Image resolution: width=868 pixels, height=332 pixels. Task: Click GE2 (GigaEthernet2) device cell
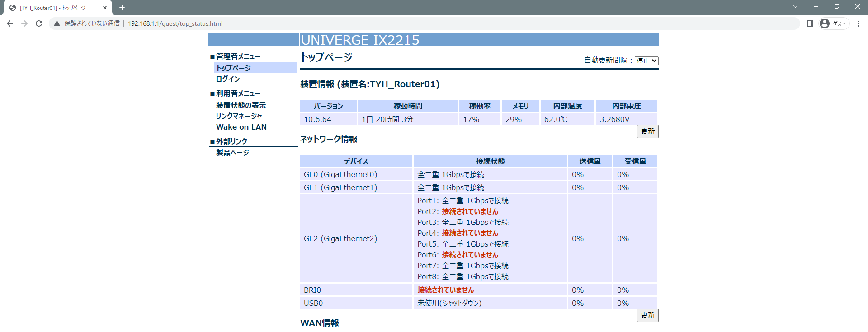pos(356,238)
